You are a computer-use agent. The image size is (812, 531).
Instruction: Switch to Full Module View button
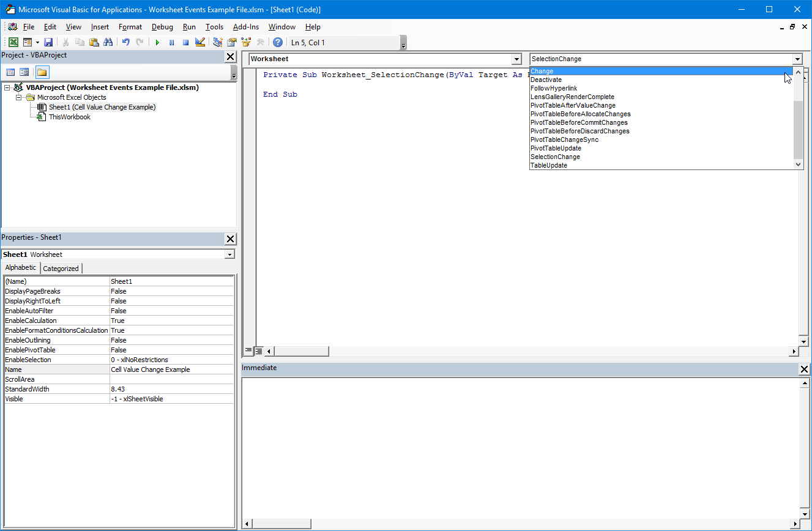click(x=259, y=351)
